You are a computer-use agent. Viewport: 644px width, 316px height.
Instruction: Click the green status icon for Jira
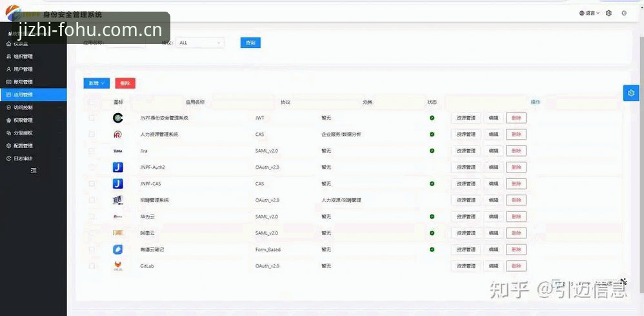click(432, 151)
